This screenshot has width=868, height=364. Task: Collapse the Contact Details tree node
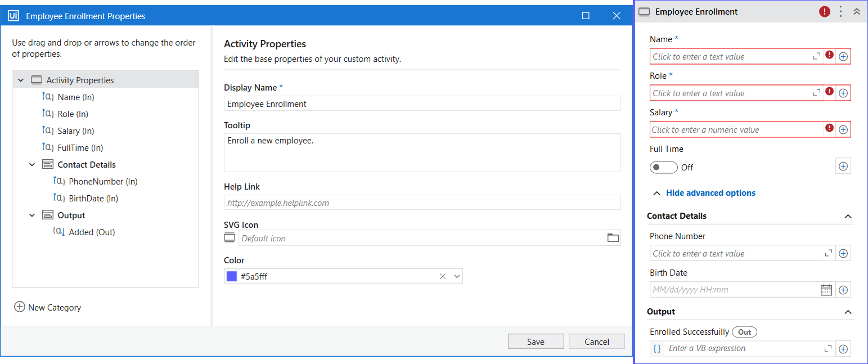[x=32, y=165]
